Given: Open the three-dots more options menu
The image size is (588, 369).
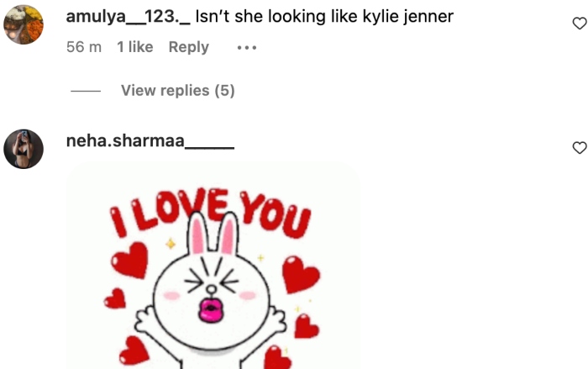Looking at the screenshot, I should pos(247,48).
